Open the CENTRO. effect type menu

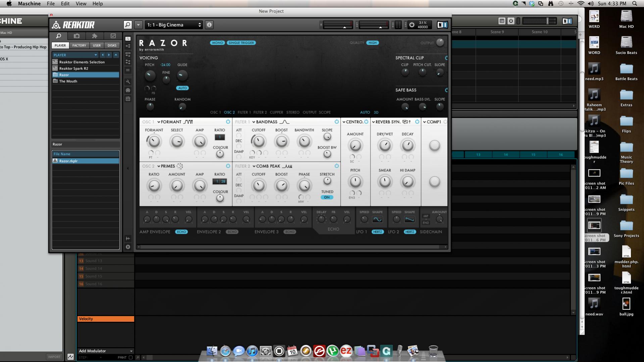coord(353,122)
